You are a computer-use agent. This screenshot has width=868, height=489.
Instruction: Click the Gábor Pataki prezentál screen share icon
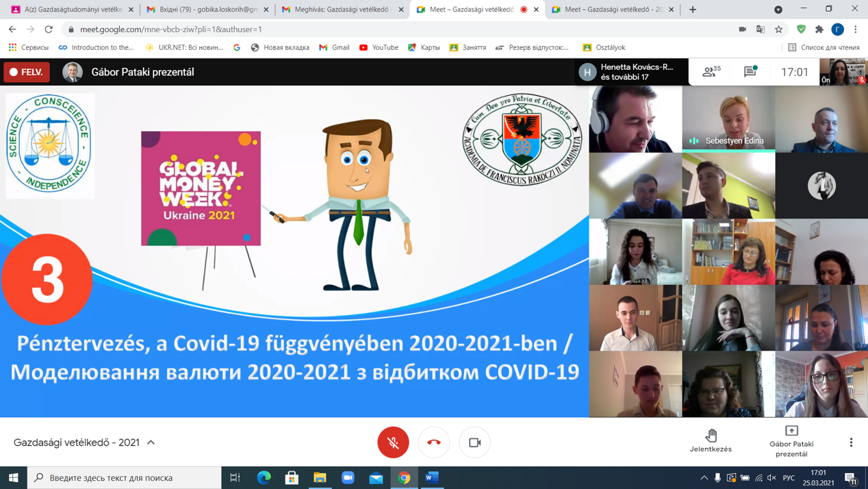[791, 440]
